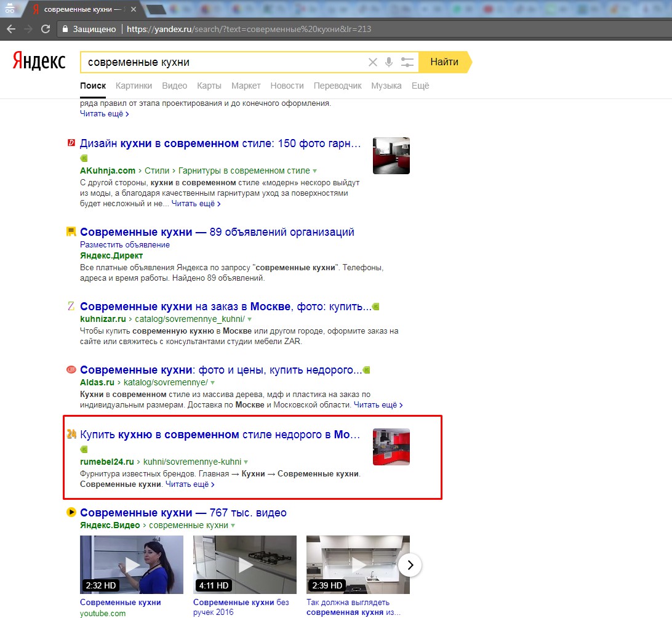This screenshot has height=618, width=672.
Task: Click 'Разместить объявление' link
Action: pos(125,245)
